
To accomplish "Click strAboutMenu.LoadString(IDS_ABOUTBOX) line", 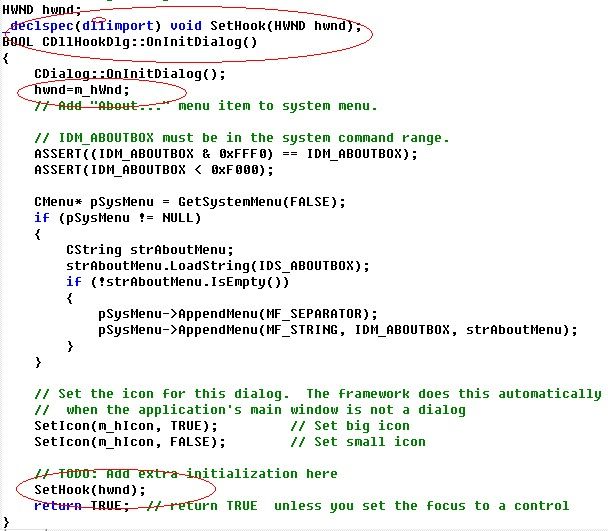I will (218, 266).
